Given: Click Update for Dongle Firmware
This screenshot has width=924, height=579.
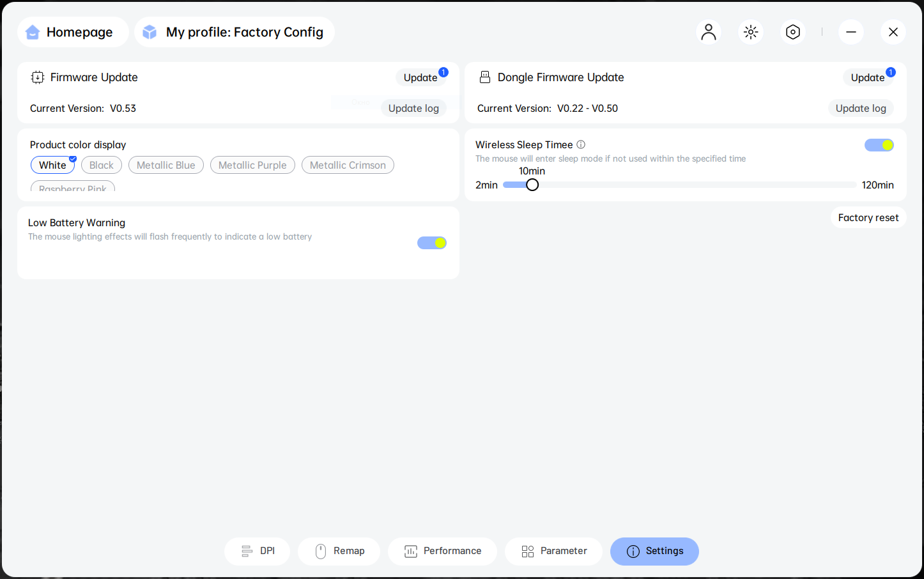Looking at the screenshot, I should [867, 77].
